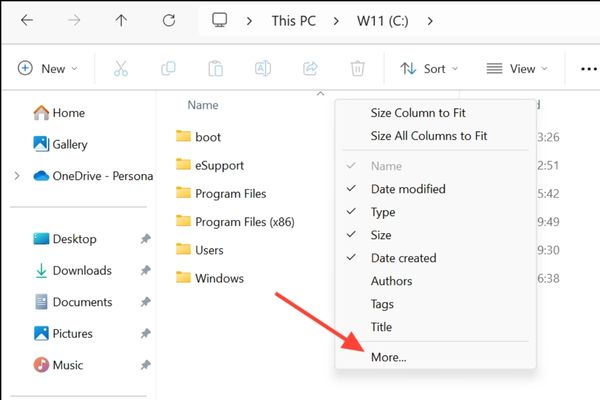600x400 pixels.
Task: Click the Copy icon in toolbar
Action: coord(169,69)
